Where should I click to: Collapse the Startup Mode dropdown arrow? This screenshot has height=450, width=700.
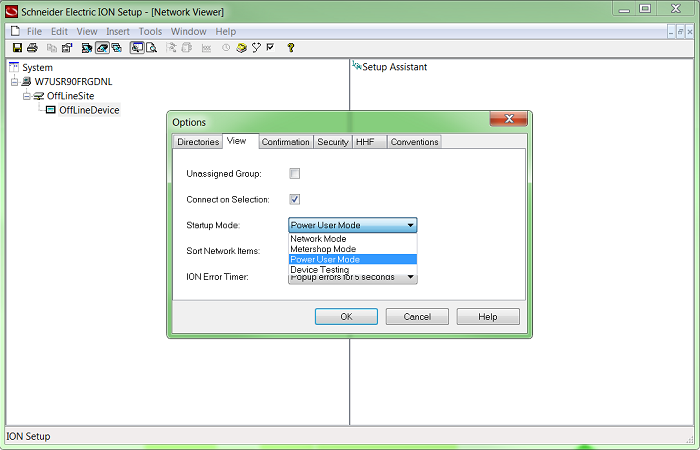[x=410, y=225]
